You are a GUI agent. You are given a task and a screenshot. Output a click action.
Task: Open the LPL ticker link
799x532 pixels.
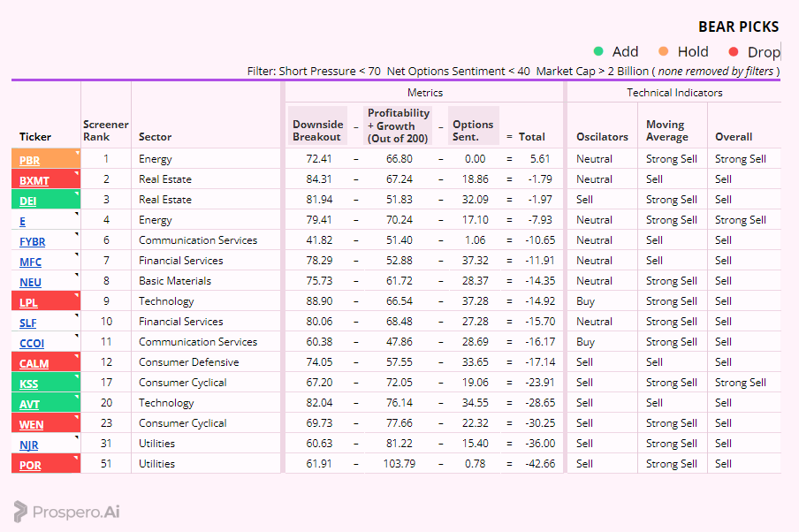28,303
